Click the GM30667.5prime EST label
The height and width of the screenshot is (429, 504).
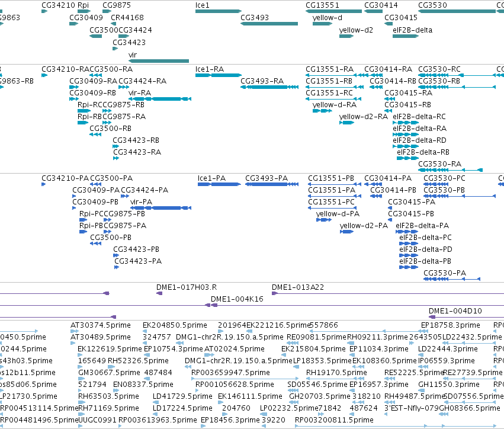click(x=109, y=373)
